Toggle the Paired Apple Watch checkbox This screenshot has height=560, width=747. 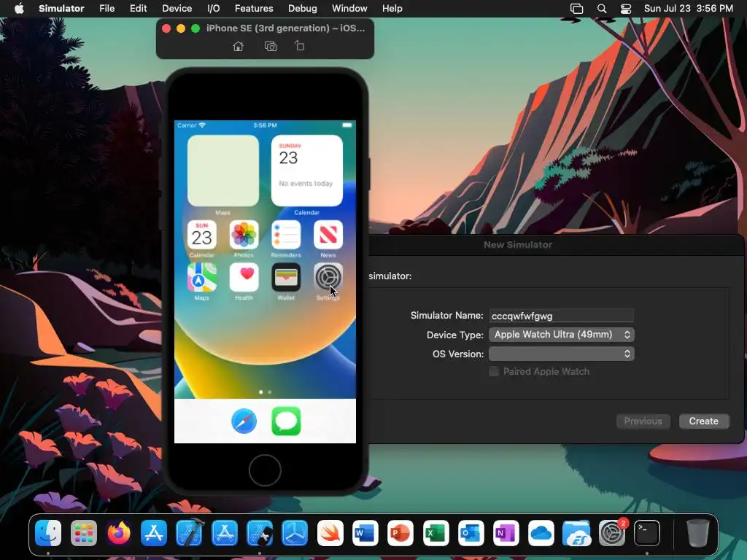[494, 371]
